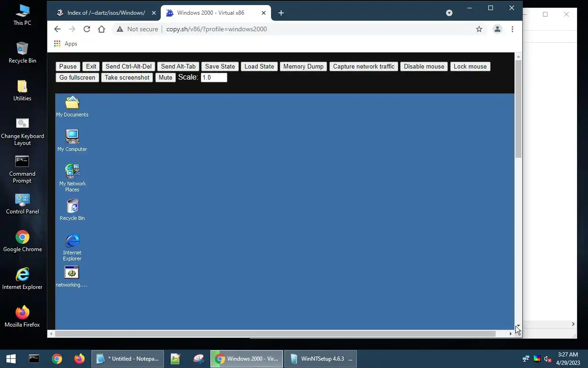Screen dimensions: 588x368
Task: Open Chrome's three-dot menu
Action: tap(512, 29)
